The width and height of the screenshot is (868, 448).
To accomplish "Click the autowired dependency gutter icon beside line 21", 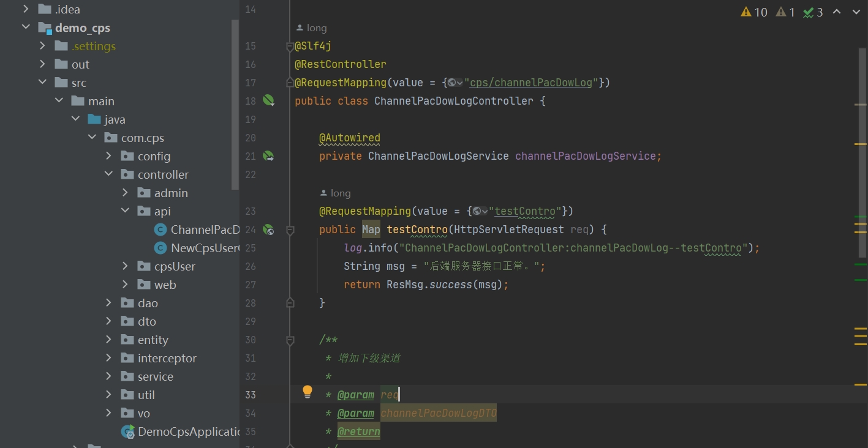I will [268, 156].
